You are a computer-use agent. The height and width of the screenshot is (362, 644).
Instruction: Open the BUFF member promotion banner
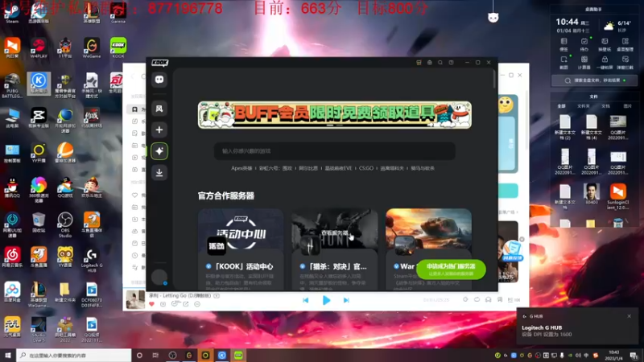(334, 115)
